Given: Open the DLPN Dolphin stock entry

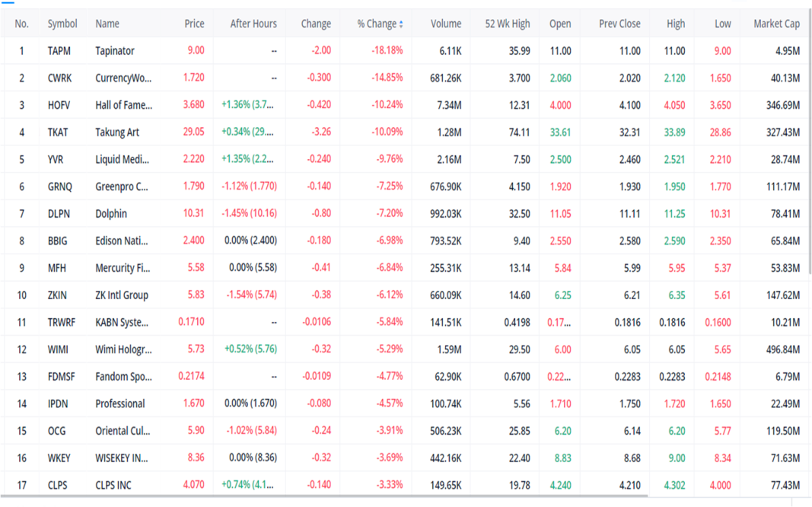Looking at the screenshot, I should click(x=111, y=214).
